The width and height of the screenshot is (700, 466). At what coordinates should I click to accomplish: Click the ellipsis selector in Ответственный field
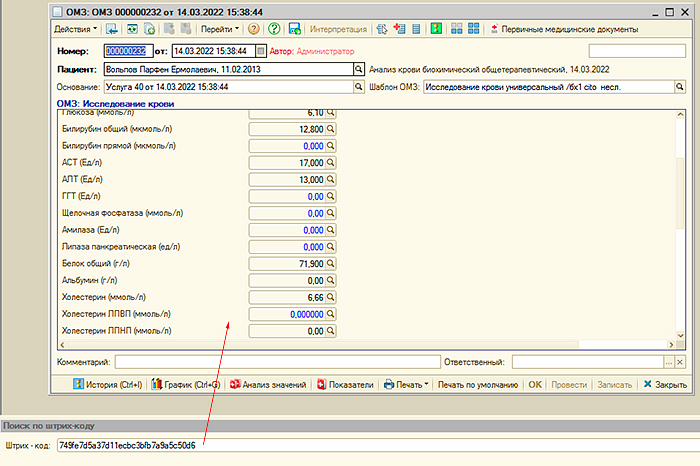click(x=668, y=362)
